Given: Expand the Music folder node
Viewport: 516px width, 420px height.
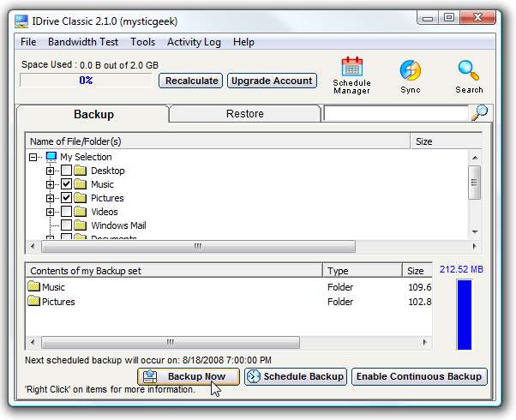Looking at the screenshot, I should pos(50,184).
